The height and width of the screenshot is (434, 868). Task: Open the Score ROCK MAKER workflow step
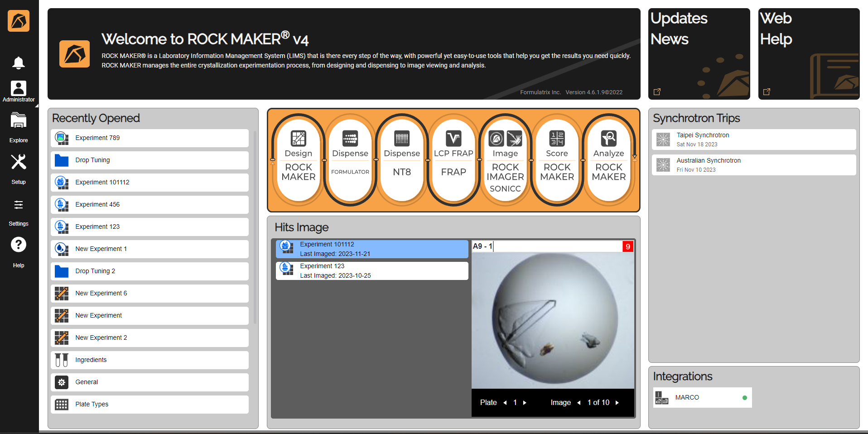[557, 158]
